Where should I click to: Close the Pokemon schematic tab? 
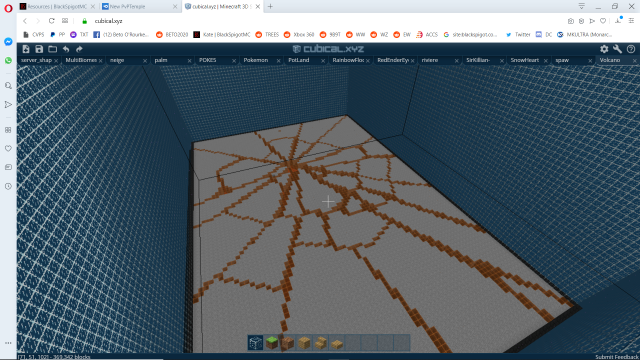click(x=278, y=60)
